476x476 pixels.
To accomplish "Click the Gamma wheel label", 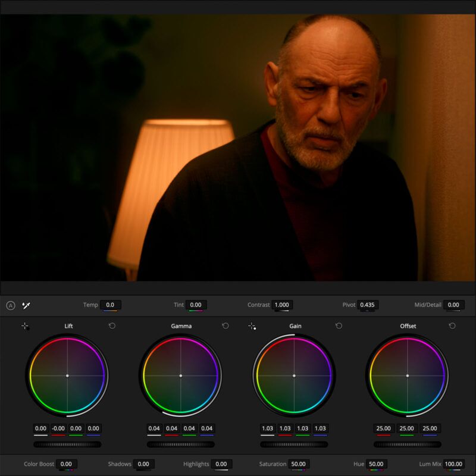I will (181, 326).
